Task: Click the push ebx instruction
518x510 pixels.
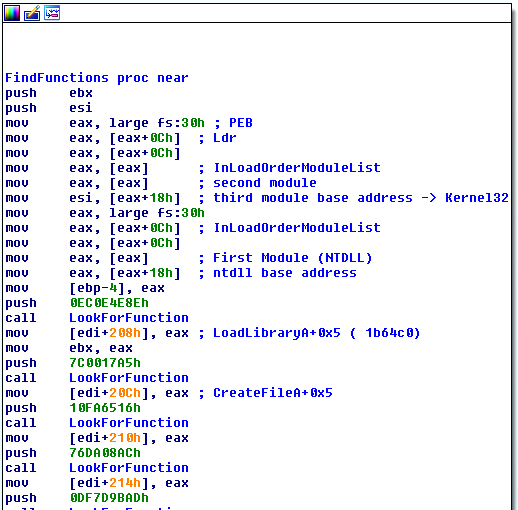Action: pyautogui.click(x=49, y=93)
